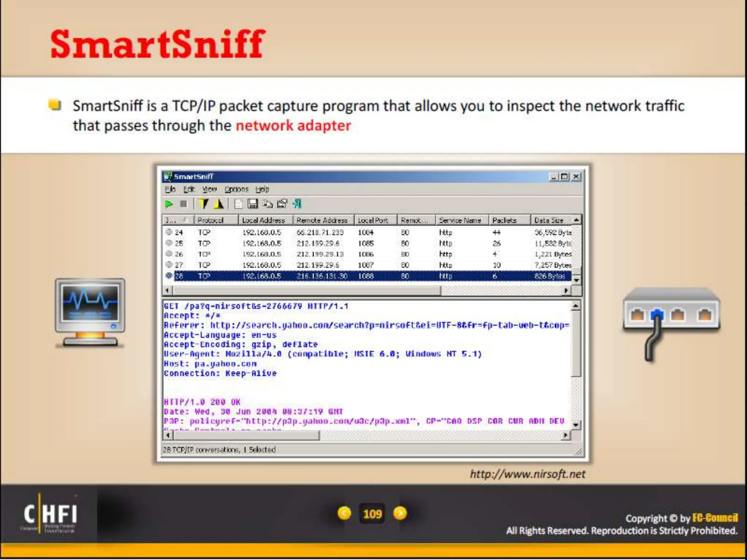Viewport: 747px width, 560px height.
Task: Click the packet pane vertical scrollbar thumb
Action: (x=576, y=343)
